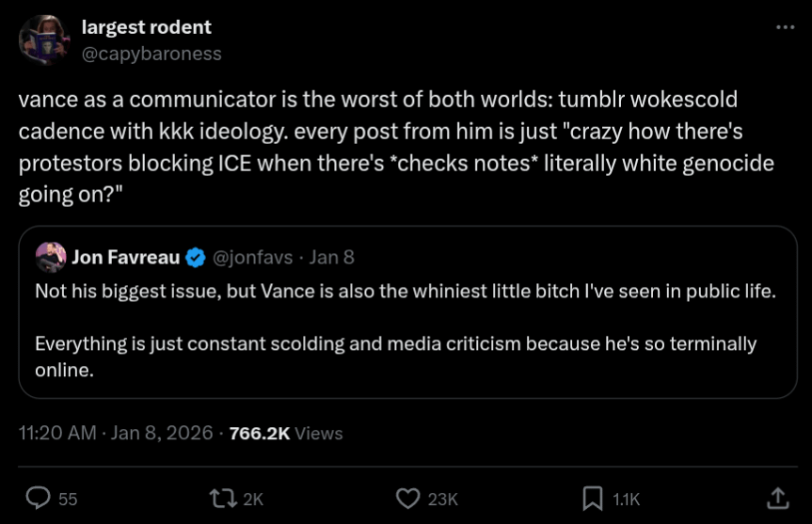Click the 23K likes count
This screenshot has width=812, height=524.
coord(442,499)
